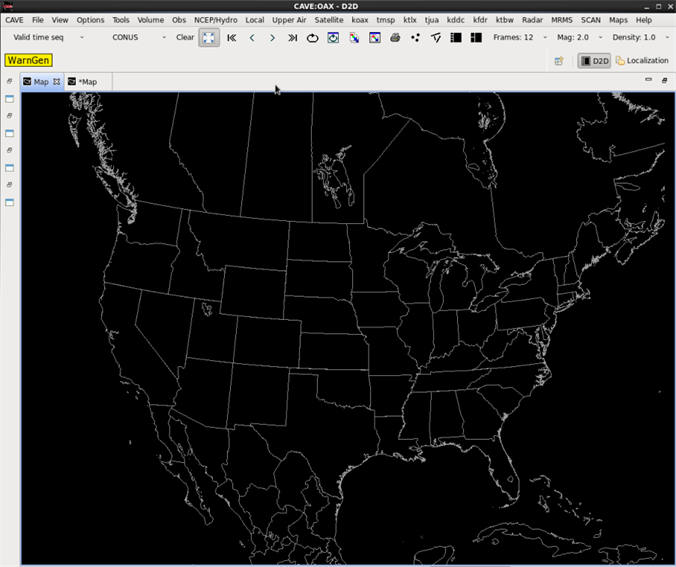Image resolution: width=676 pixels, height=567 pixels.
Task: Click the third side-panel window icon
Action: point(9,168)
